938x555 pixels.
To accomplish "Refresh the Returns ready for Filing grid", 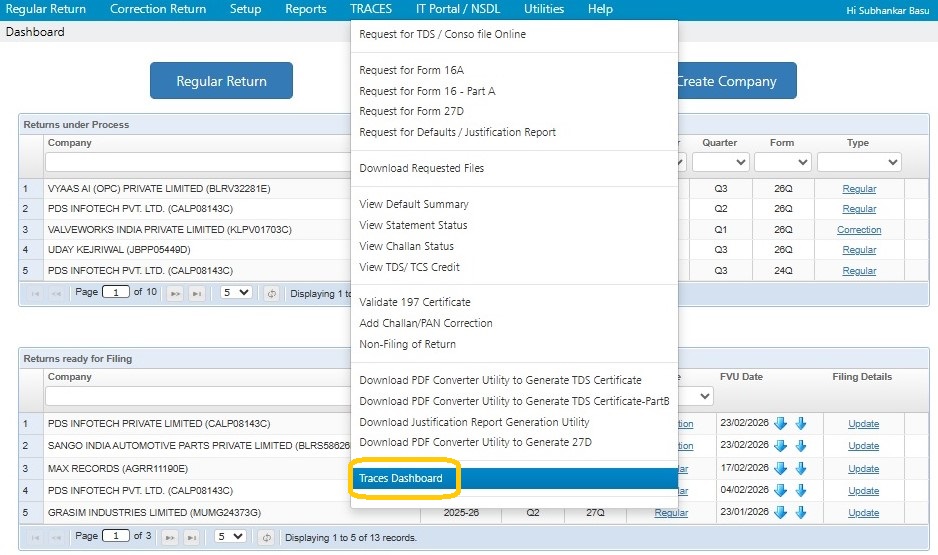I will [x=266, y=537].
